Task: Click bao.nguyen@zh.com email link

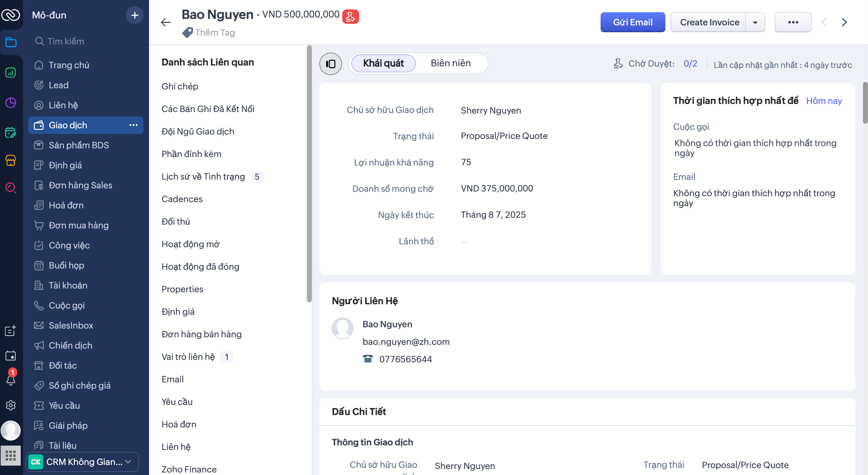Action: click(406, 342)
